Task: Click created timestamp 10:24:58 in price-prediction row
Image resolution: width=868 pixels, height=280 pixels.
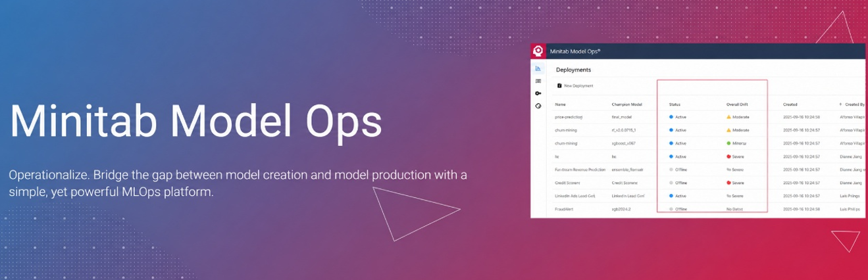Action: coord(801,117)
